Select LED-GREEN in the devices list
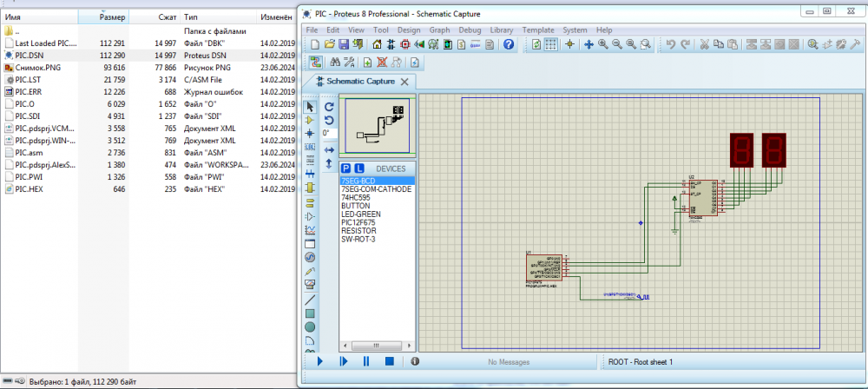 point(361,214)
